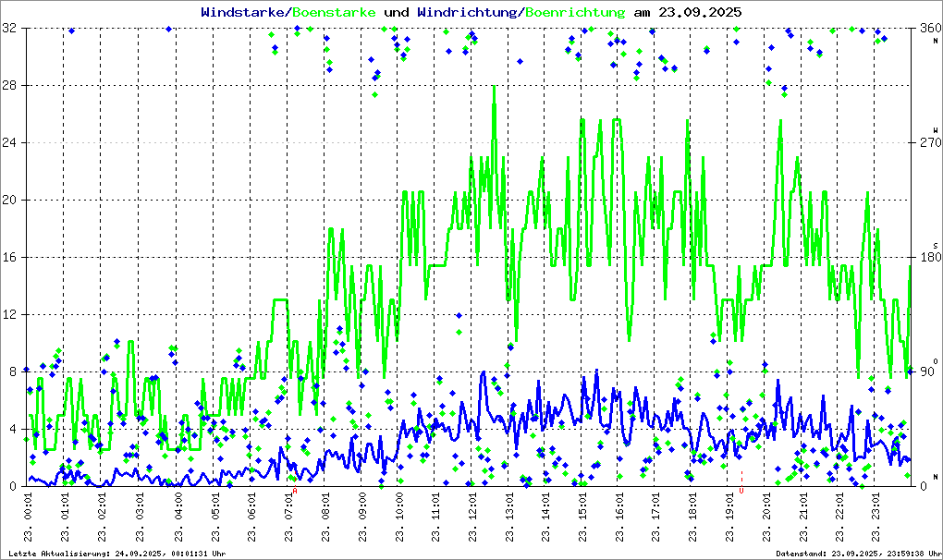Click the wind speed axis value 28

coord(9,85)
